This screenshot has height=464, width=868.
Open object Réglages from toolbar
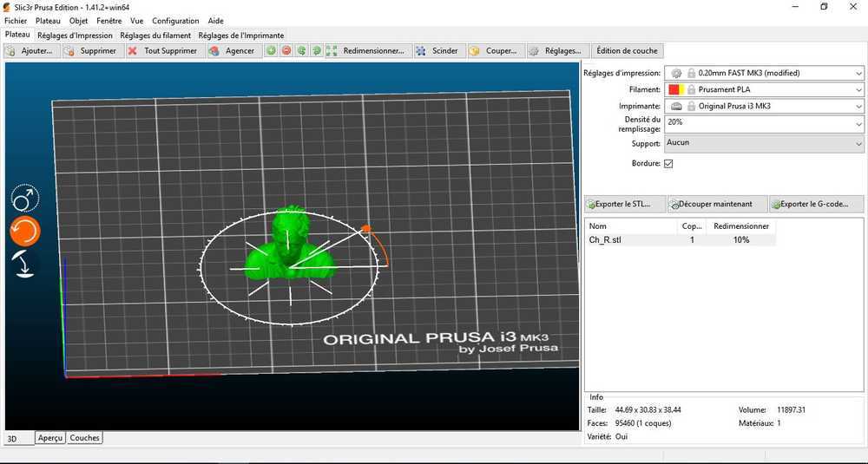tap(557, 51)
